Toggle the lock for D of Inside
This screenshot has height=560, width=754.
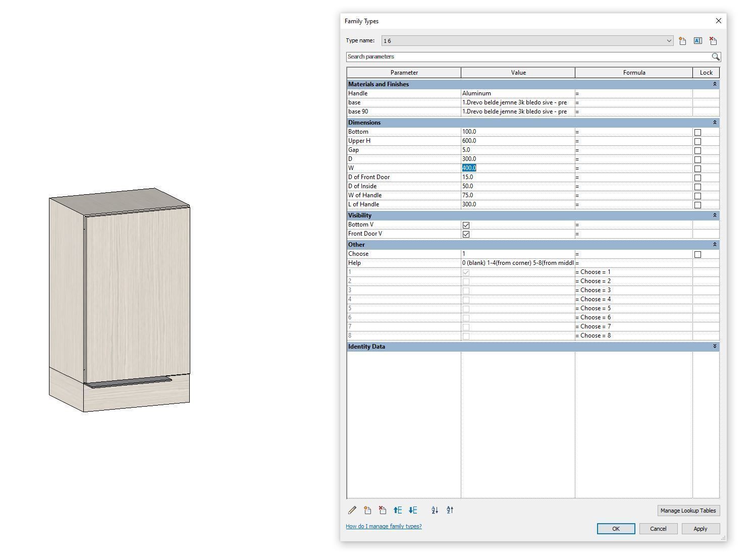[697, 187]
